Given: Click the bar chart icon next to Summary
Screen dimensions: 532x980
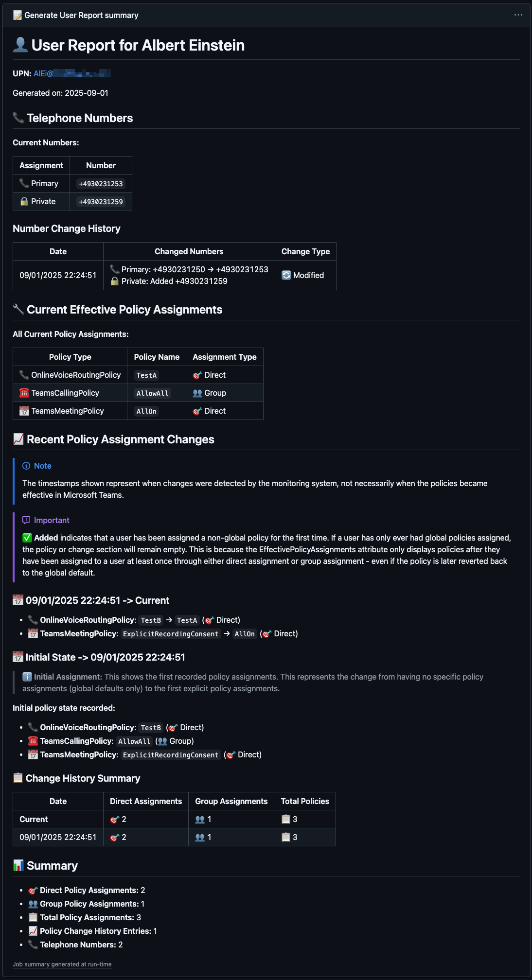Looking at the screenshot, I should [18, 865].
